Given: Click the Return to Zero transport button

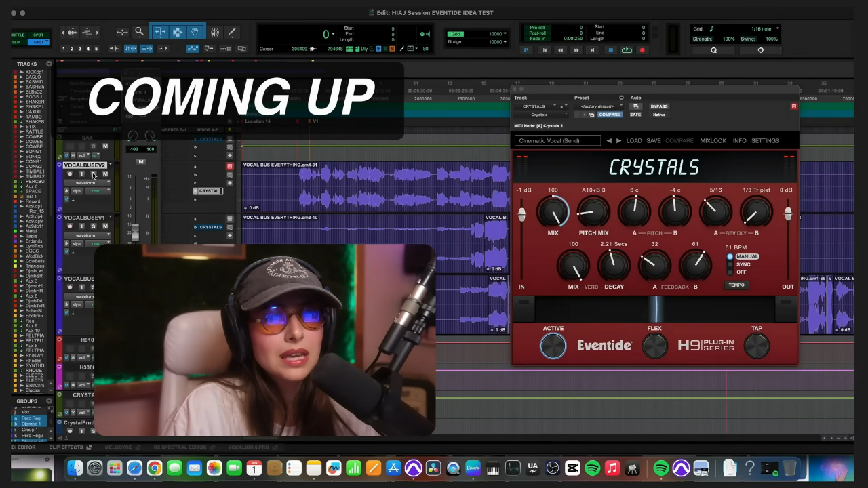Looking at the screenshot, I should [x=544, y=50].
